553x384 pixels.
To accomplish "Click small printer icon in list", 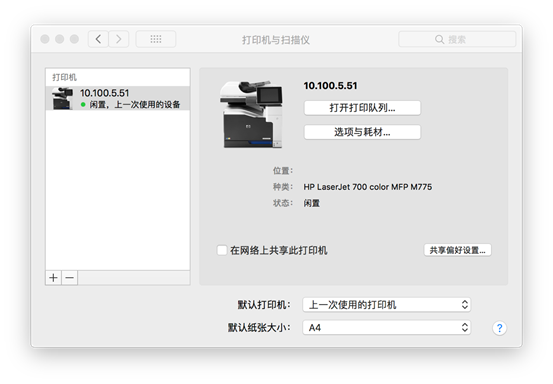I will 62,98.
